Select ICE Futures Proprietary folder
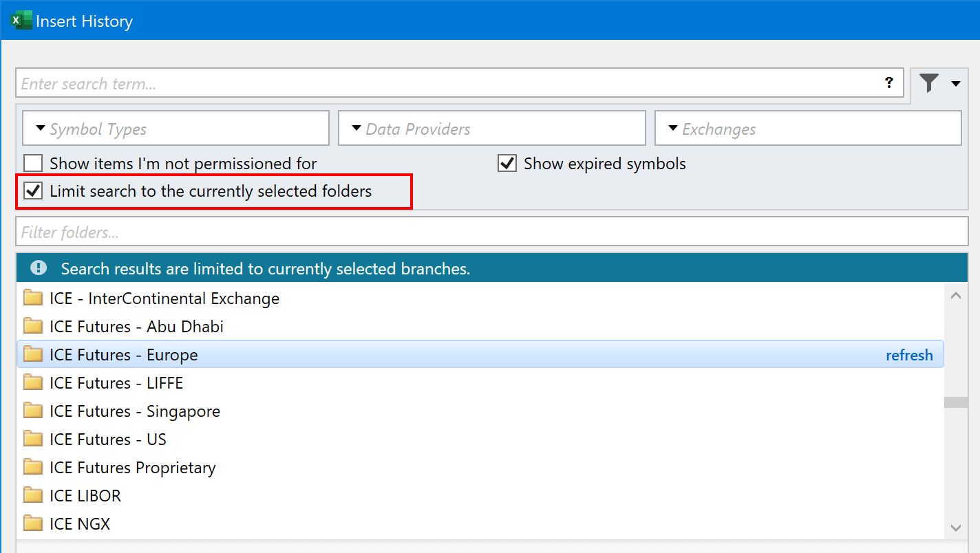The image size is (980, 553). coord(480,468)
